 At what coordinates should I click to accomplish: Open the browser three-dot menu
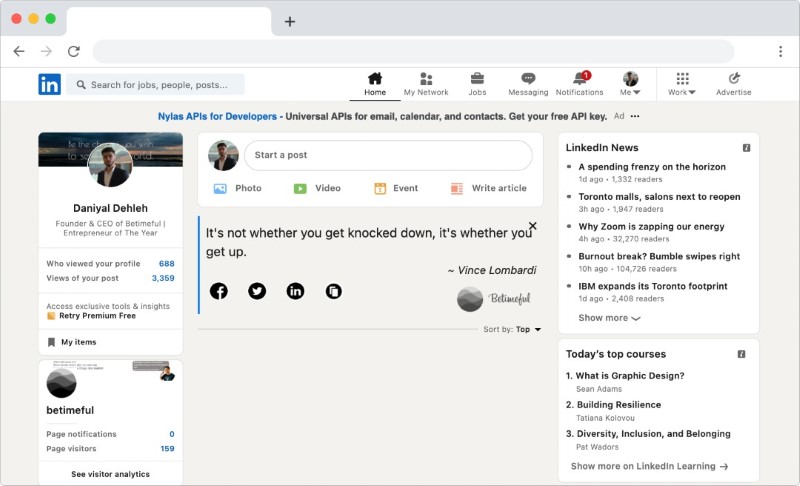[781, 51]
